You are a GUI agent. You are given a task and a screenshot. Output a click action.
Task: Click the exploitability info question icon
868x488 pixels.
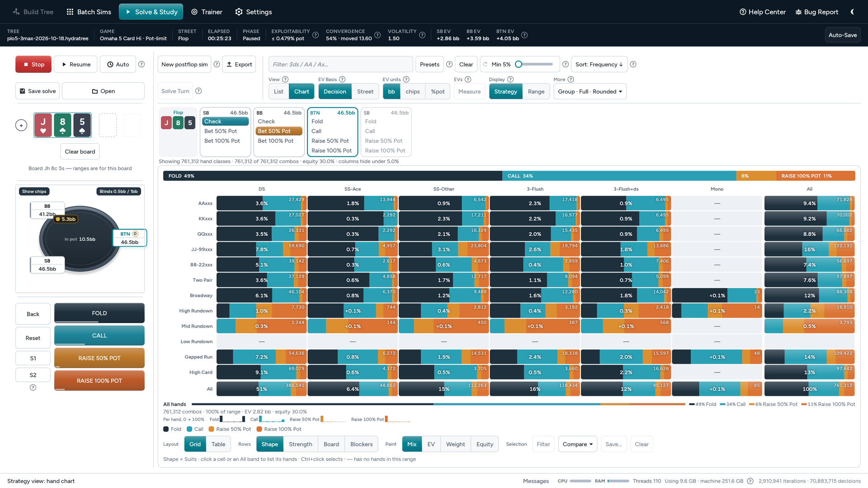tap(316, 35)
